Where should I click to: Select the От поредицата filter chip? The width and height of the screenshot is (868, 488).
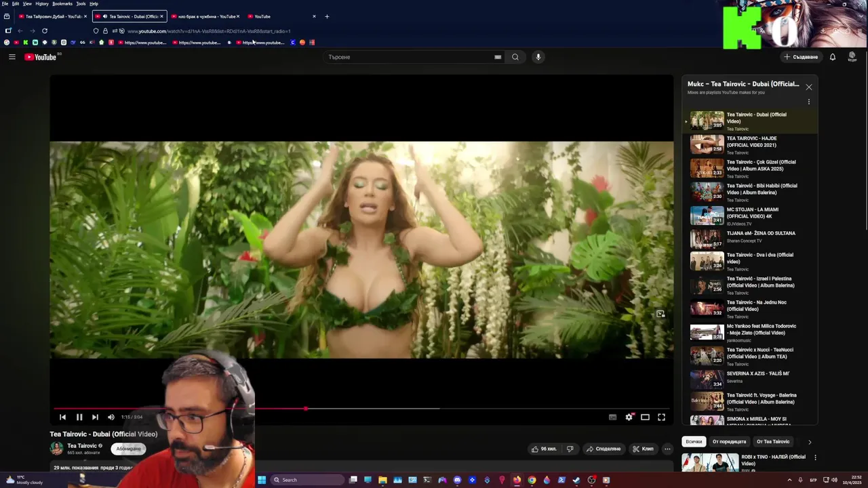(x=729, y=442)
